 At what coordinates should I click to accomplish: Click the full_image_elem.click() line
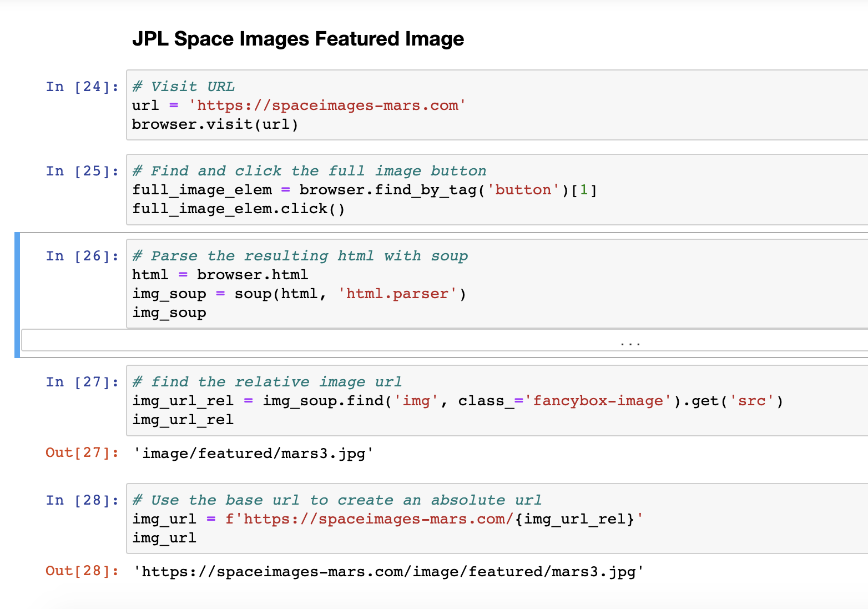239,209
